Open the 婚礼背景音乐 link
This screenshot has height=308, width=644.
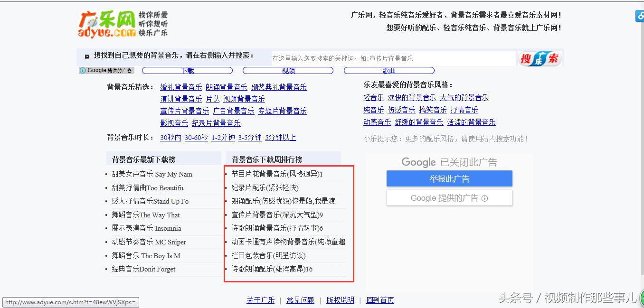pyautogui.click(x=181, y=87)
